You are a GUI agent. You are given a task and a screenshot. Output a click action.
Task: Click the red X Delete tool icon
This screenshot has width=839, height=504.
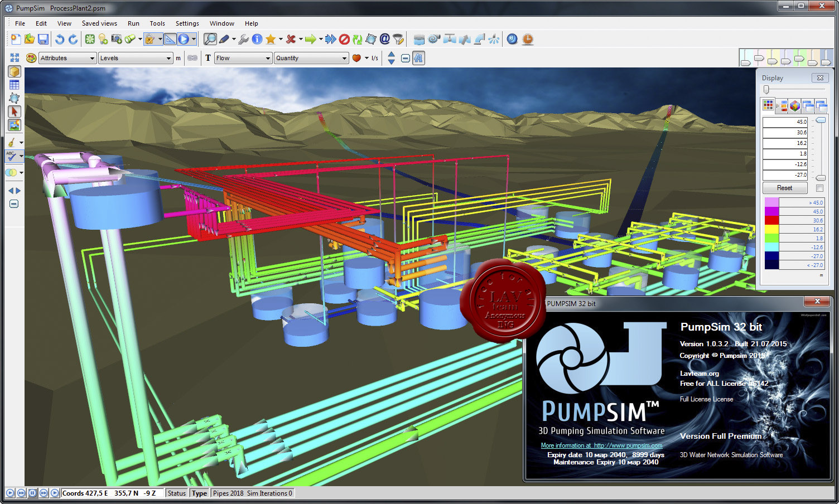pos(291,39)
